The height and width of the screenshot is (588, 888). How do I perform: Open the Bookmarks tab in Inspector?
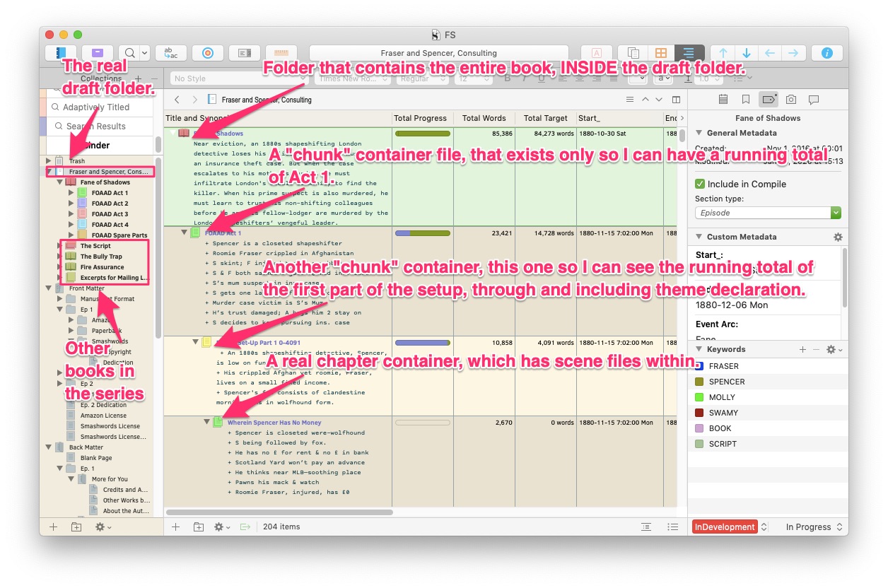click(x=745, y=100)
